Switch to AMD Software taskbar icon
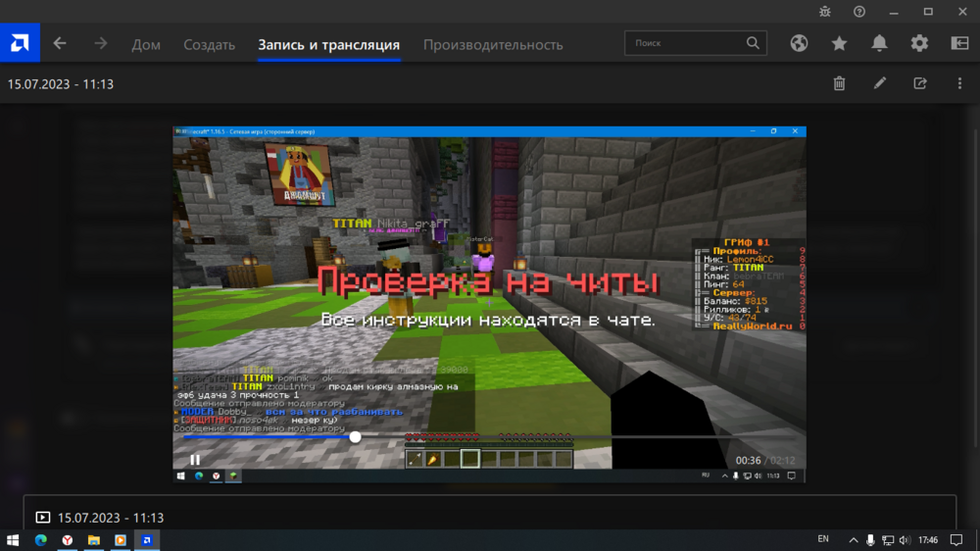 [x=147, y=540]
